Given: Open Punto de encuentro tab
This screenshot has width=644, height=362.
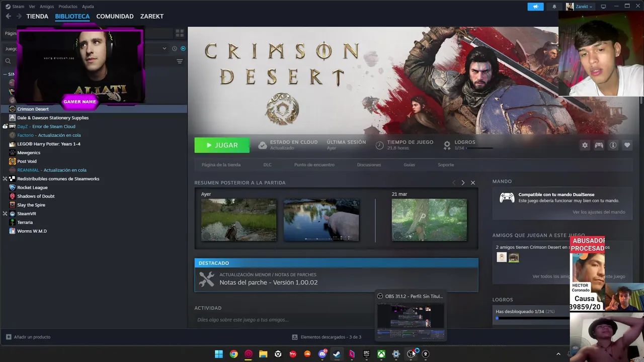Looking at the screenshot, I should tap(314, 165).
